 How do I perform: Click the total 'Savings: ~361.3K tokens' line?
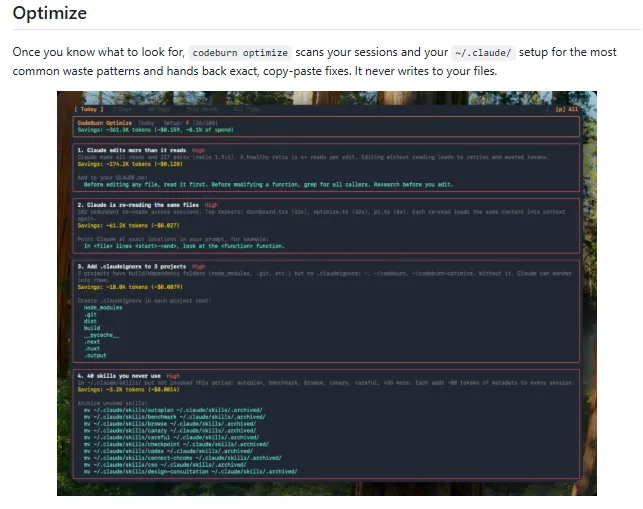coord(155,130)
